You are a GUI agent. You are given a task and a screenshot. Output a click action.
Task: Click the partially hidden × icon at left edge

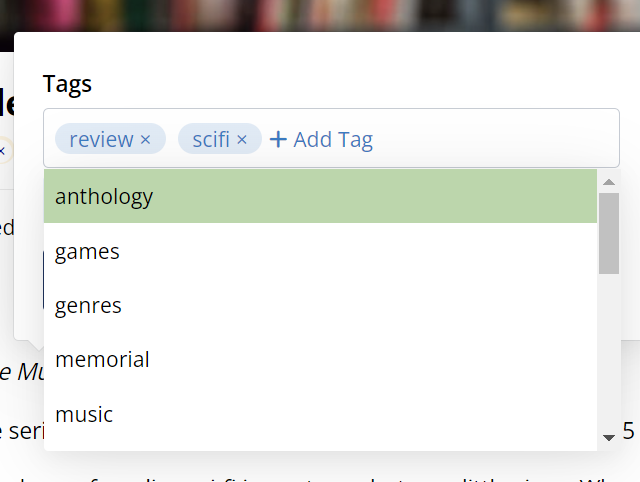click(x=3, y=150)
